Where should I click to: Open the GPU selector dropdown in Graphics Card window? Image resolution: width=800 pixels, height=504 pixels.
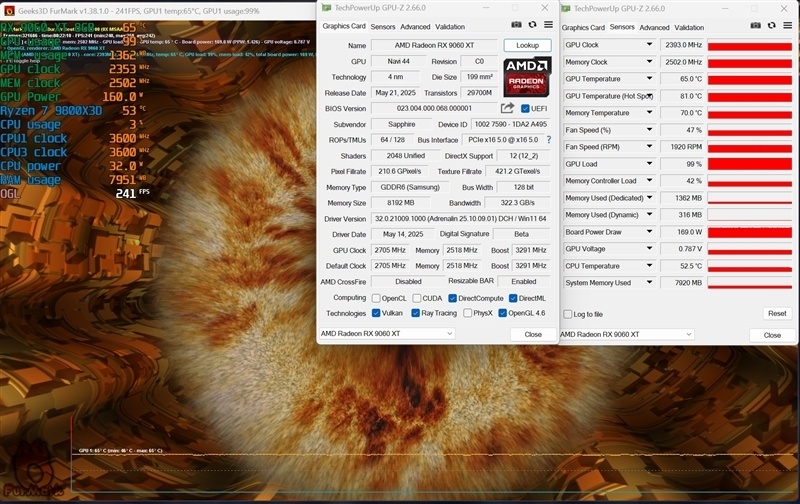(x=387, y=334)
